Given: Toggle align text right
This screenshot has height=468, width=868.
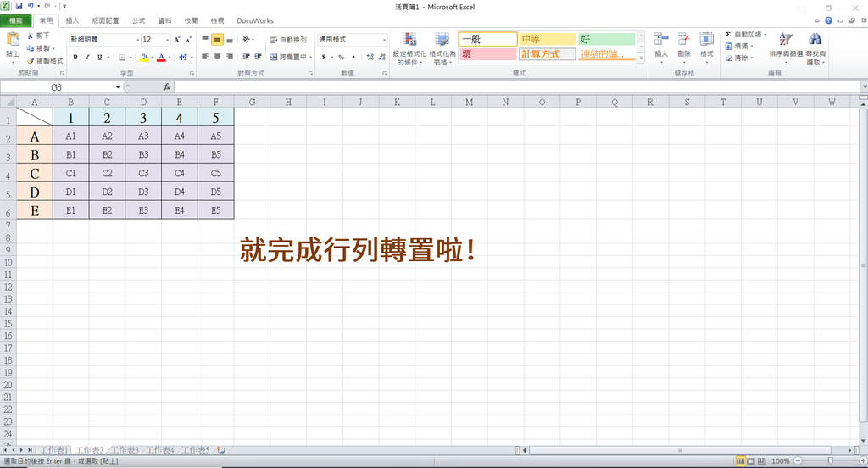Looking at the screenshot, I should tap(229, 57).
